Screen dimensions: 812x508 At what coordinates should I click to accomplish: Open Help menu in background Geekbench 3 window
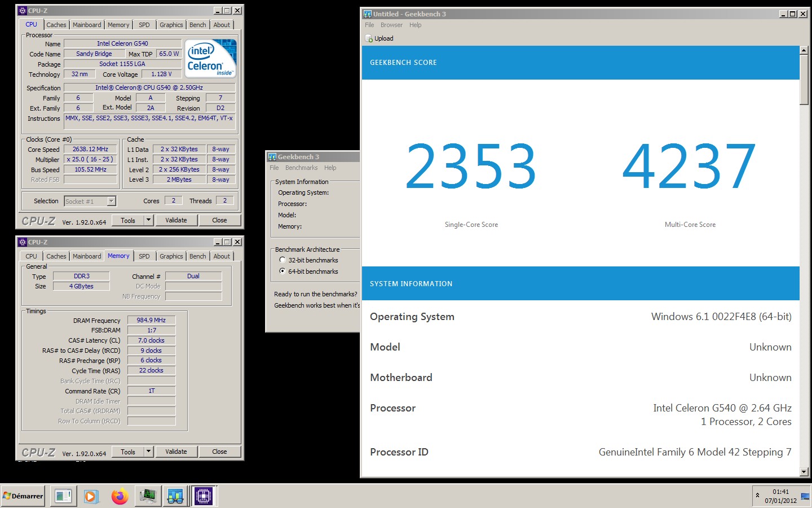(x=330, y=168)
